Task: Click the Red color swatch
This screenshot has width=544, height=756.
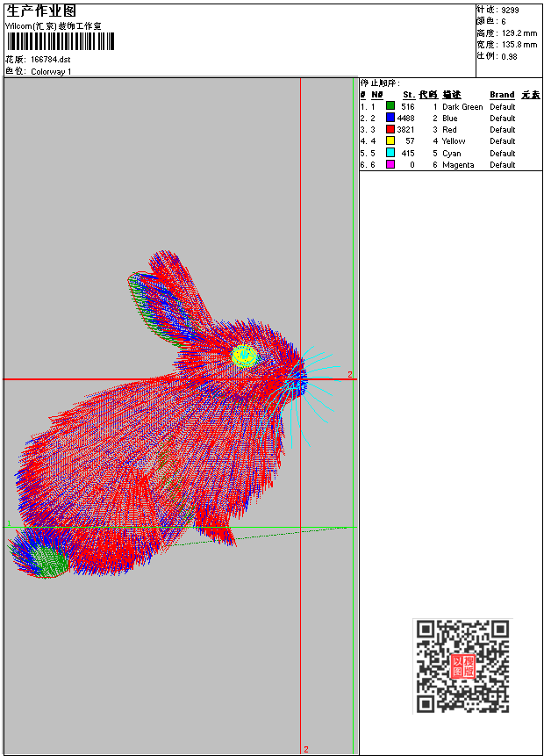Action: click(390, 129)
